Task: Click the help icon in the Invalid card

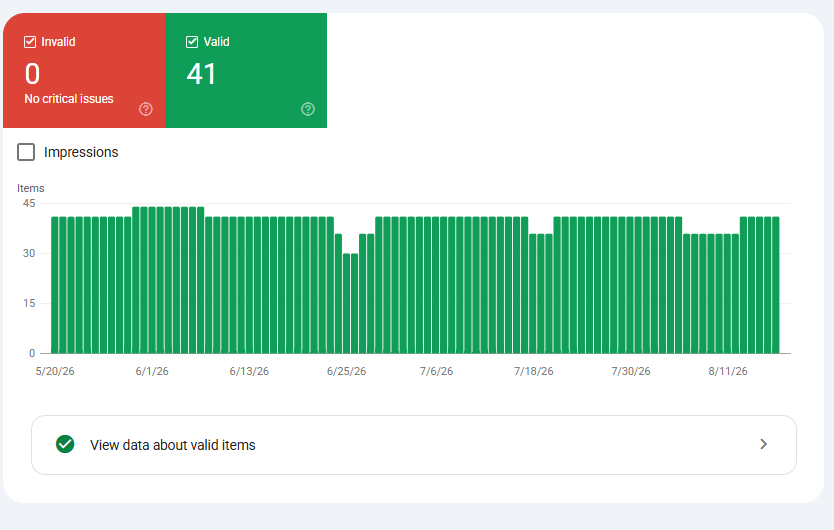Action: [146, 109]
